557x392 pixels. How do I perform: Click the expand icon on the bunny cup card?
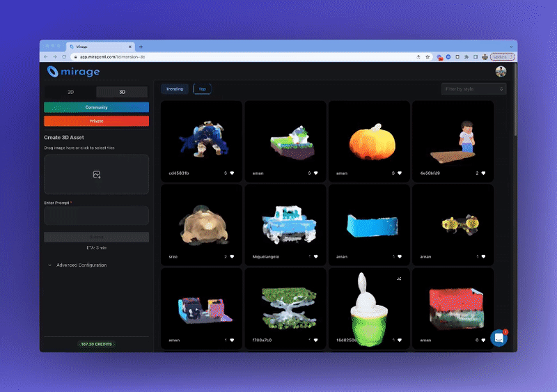[x=399, y=279]
